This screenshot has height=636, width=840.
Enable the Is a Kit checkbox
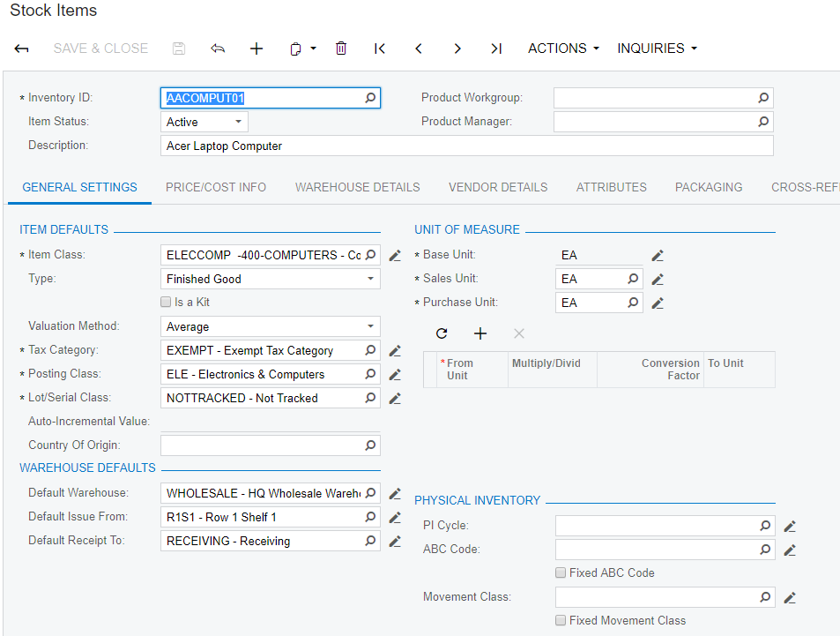[166, 303]
